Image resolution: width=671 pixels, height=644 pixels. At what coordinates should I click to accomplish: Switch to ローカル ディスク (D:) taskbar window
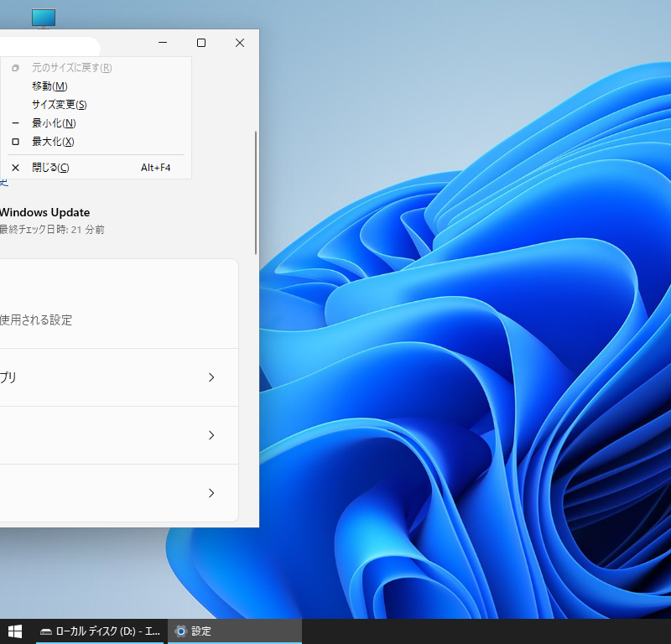pyautogui.click(x=101, y=631)
